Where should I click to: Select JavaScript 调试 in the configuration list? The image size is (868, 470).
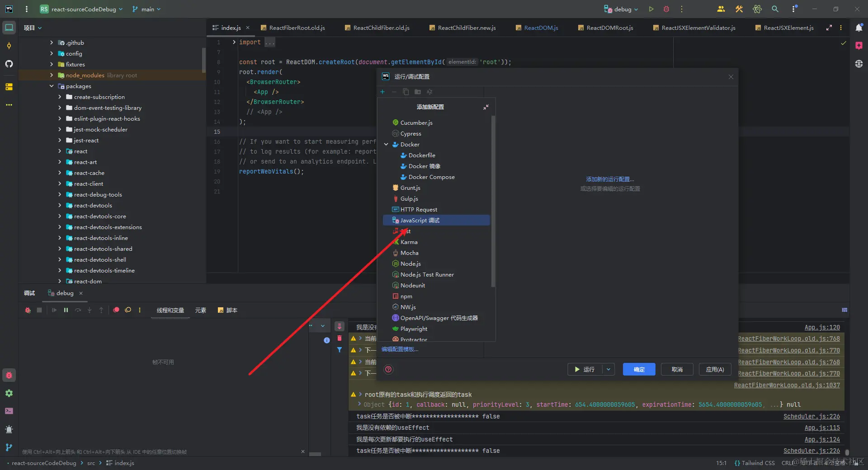pos(436,220)
